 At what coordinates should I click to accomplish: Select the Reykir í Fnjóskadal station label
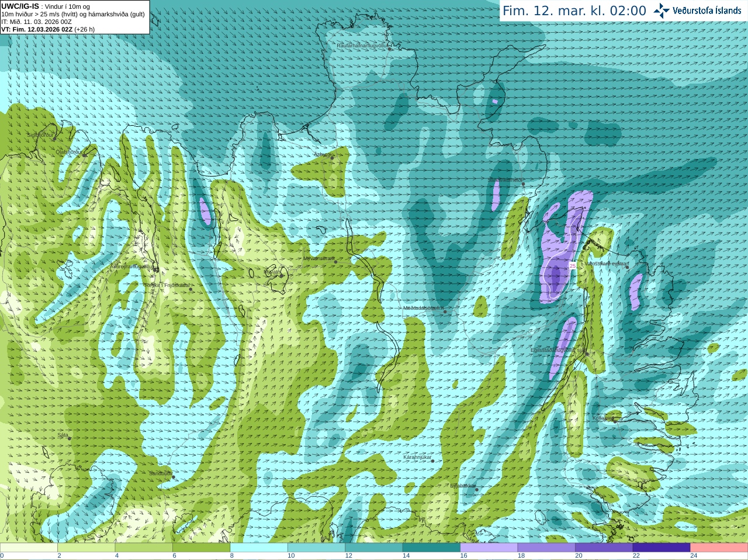point(167,286)
